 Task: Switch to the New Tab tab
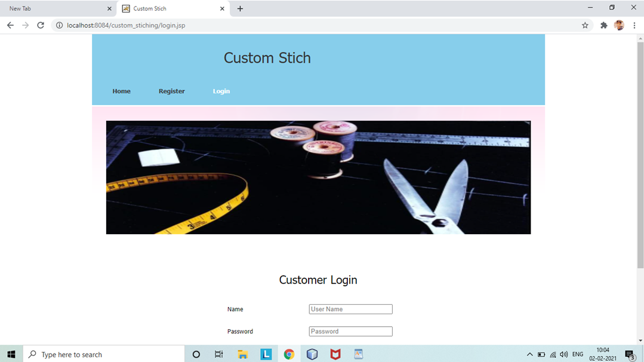click(57, 8)
